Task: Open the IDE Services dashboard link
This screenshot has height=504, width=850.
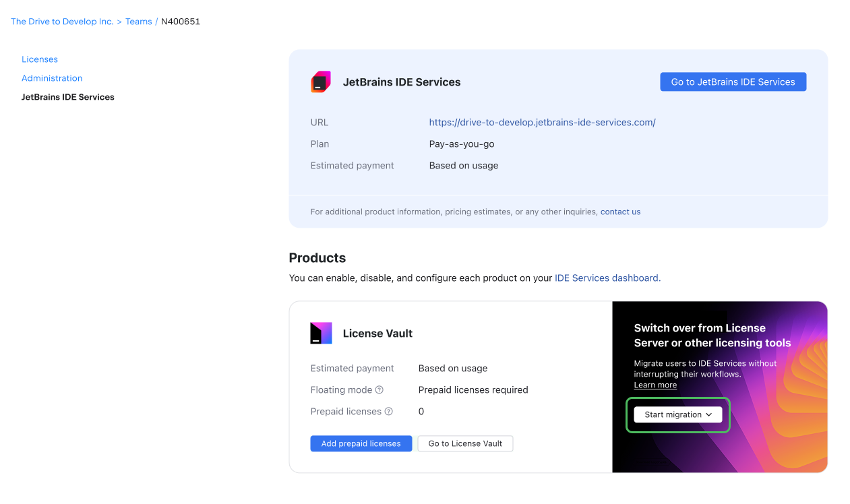Action: (607, 278)
